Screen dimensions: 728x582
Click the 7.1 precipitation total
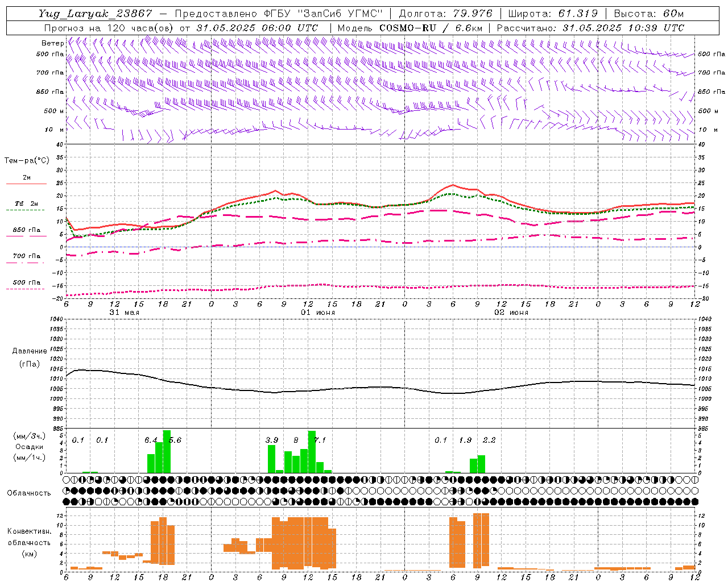(320, 440)
